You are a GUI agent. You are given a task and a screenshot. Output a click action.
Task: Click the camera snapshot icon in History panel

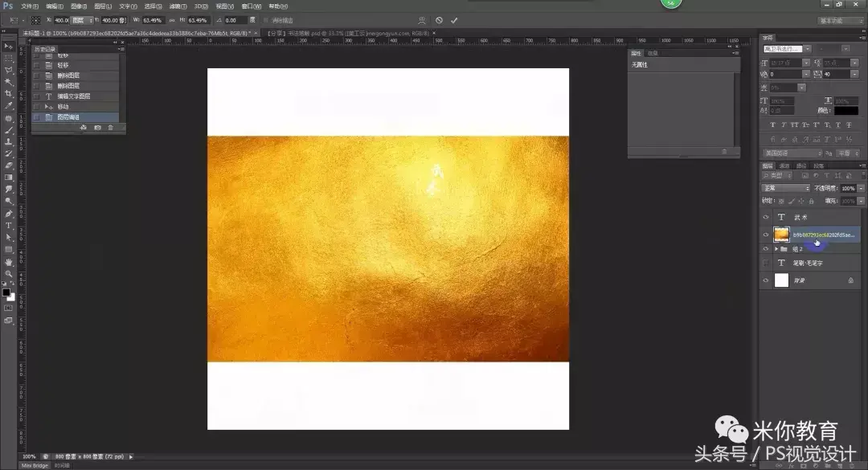coord(97,128)
